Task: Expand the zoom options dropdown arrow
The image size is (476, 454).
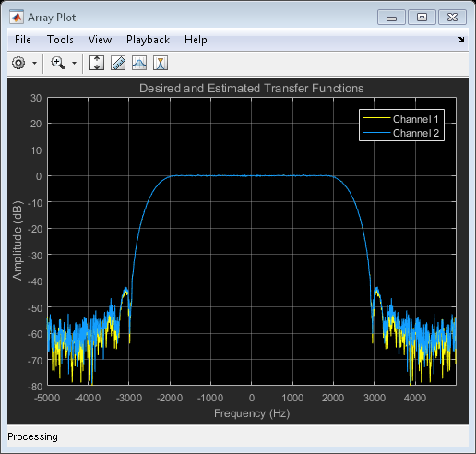Action: (74, 63)
